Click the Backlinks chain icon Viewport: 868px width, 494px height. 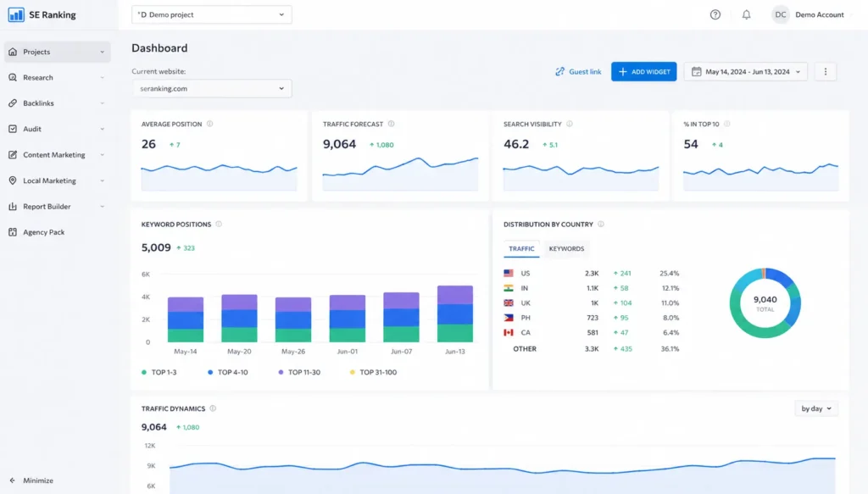pos(13,103)
